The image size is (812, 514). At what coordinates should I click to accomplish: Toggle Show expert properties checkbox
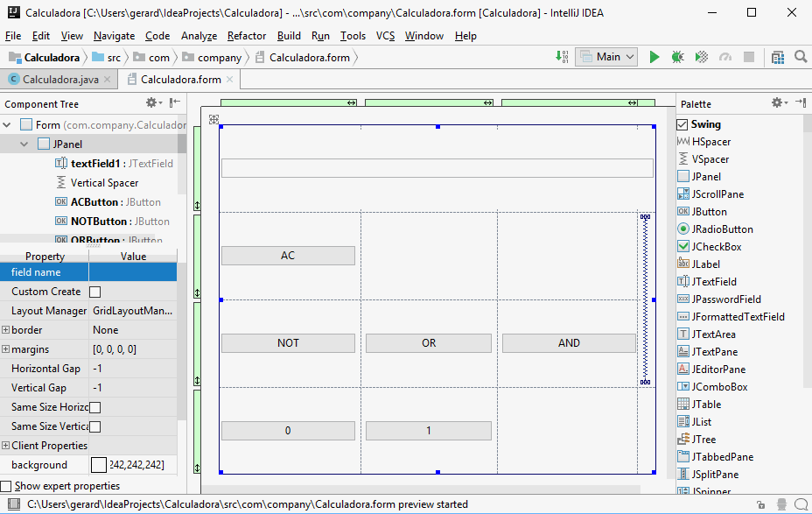pyautogui.click(x=7, y=486)
